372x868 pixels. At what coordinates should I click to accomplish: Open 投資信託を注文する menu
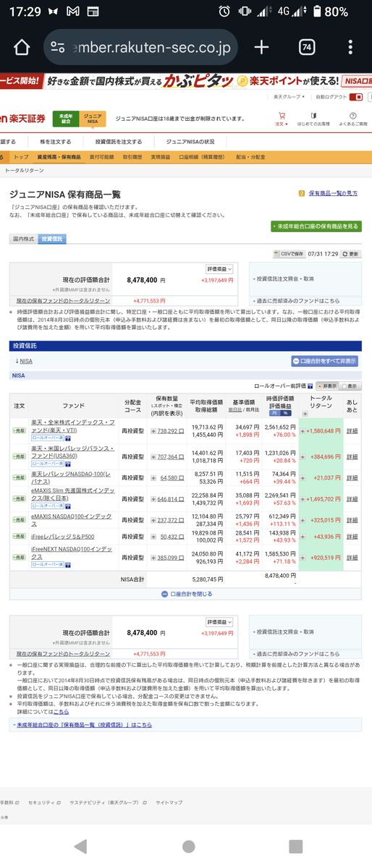coord(118,142)
